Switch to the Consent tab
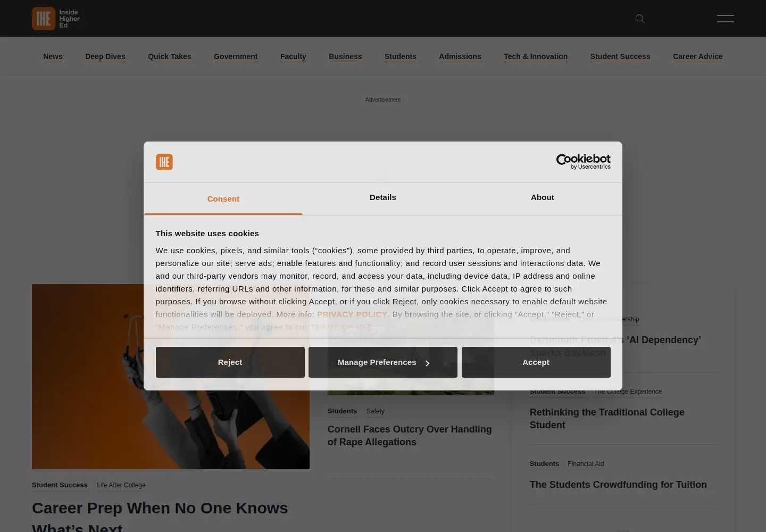766x532 pixels. (223, 199)
